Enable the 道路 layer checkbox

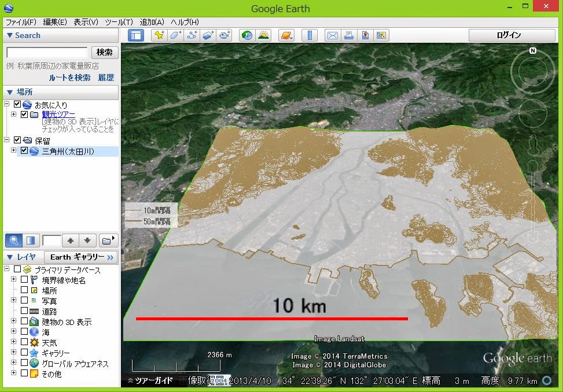[x=24, y=310]
